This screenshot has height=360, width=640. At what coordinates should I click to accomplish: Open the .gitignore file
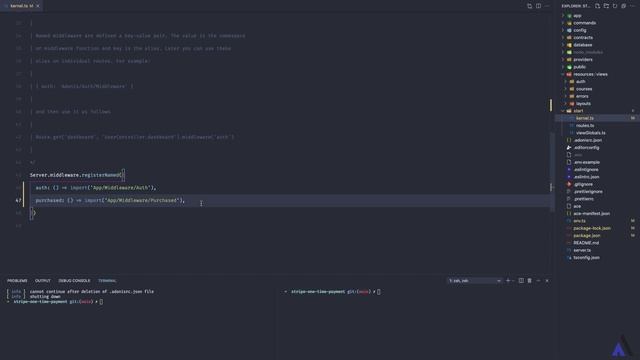(x=583, y=184)
